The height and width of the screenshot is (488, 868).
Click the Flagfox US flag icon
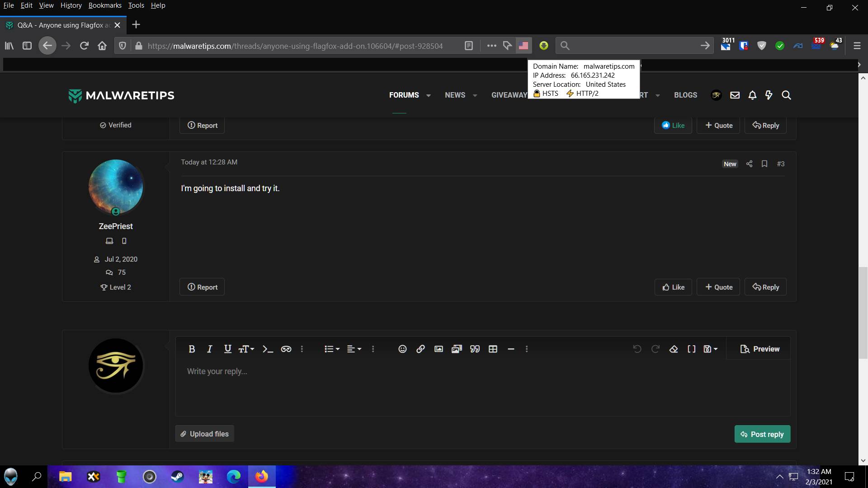[x=524, y=46]
